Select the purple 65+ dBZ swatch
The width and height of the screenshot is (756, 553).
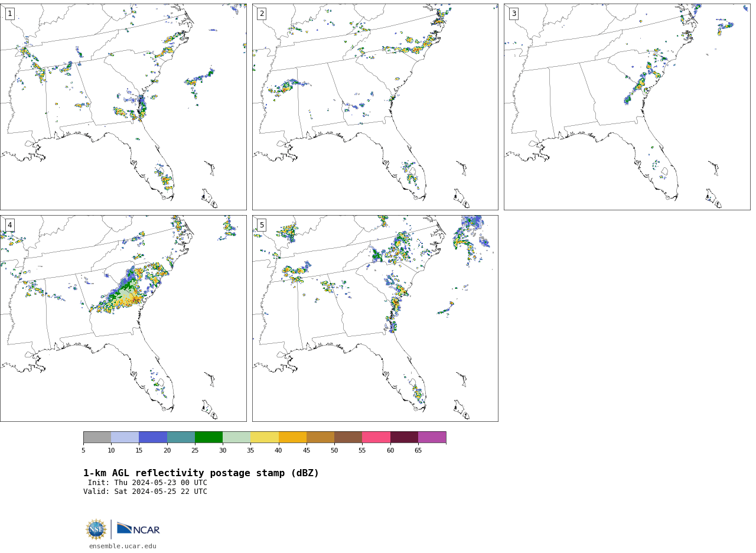pos(432,437)
